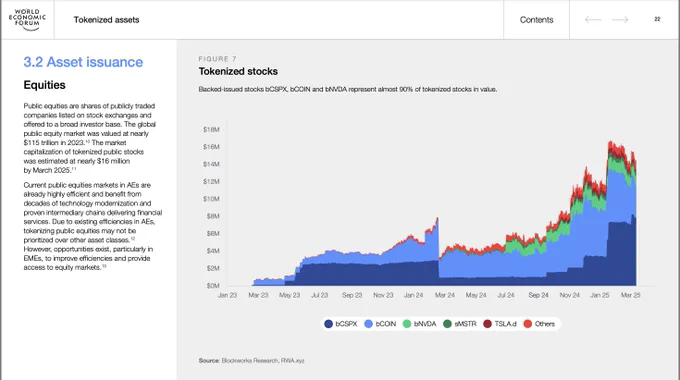Click the Tokenized assets header title
The height and width of the screenshot is (380, 680).
click(106, 20)
